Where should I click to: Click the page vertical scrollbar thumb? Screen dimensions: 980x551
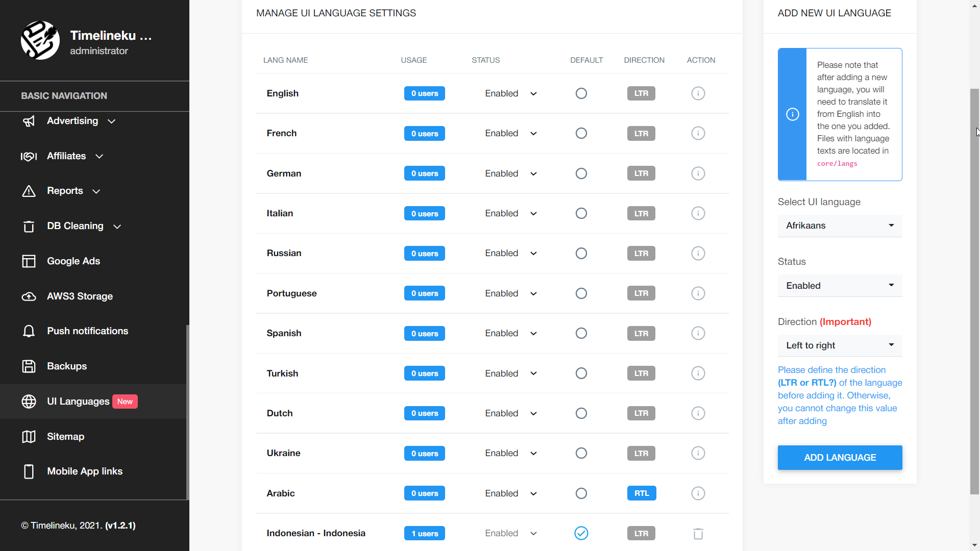[974, 291]
